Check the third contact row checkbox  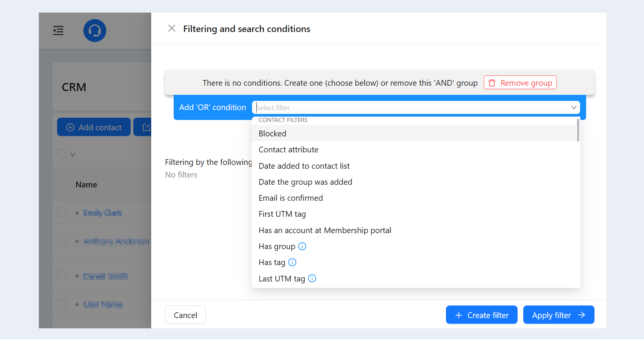[x=62, y=275]
